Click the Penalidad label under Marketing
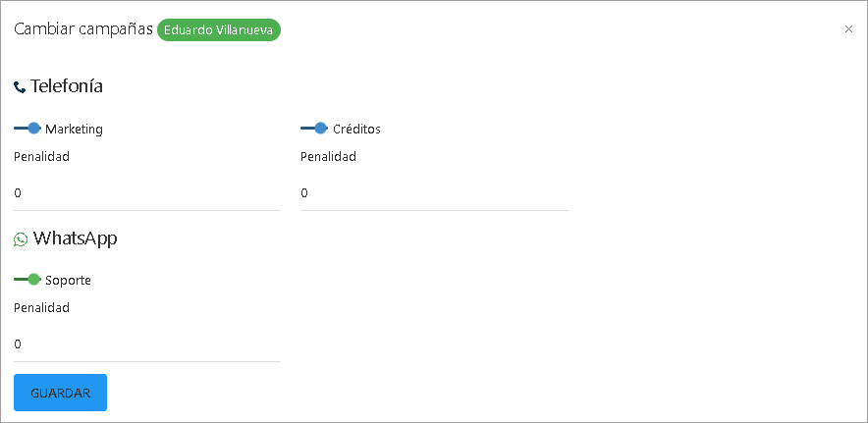Image resolution: width=868 pixels, height=423 pixels. 41,156
